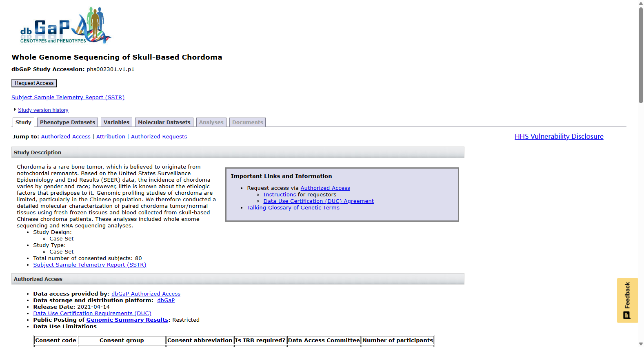The width and height of the screenshot is (644, 347).
Task: Click 'Total number of consented subjects: 80'
Action: tap(87, 258)
